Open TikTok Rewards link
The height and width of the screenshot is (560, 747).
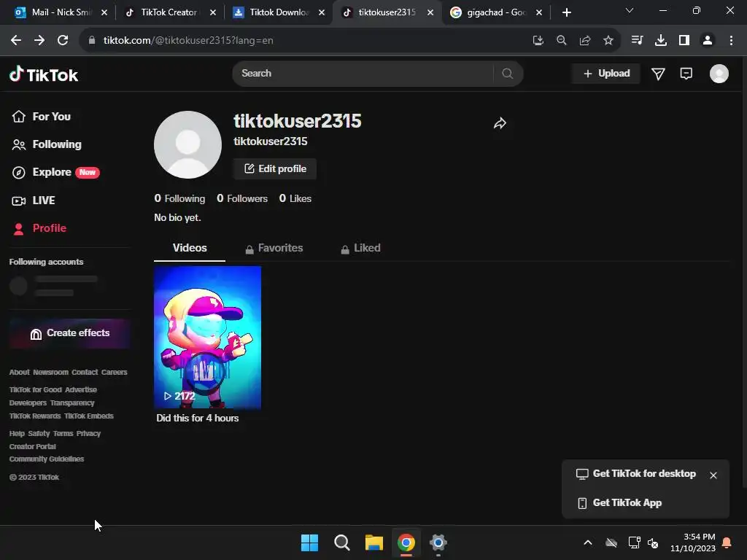tap(35, 416)
